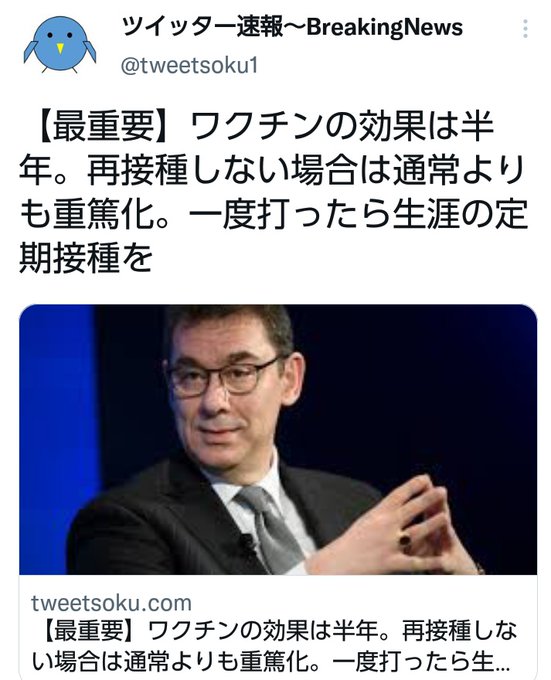551x680 pixels.
Task: Tap the tweet body text to expand it
Action: (x=273, y=193)
